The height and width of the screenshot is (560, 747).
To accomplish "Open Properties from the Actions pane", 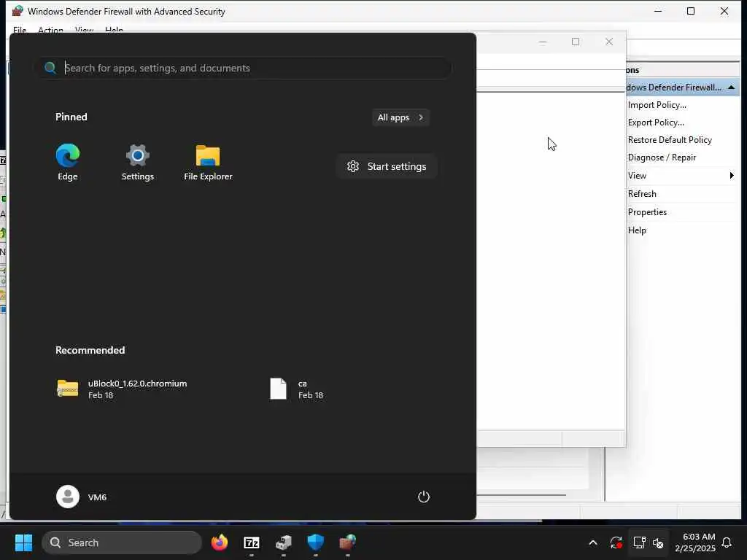I will [647, 212].
